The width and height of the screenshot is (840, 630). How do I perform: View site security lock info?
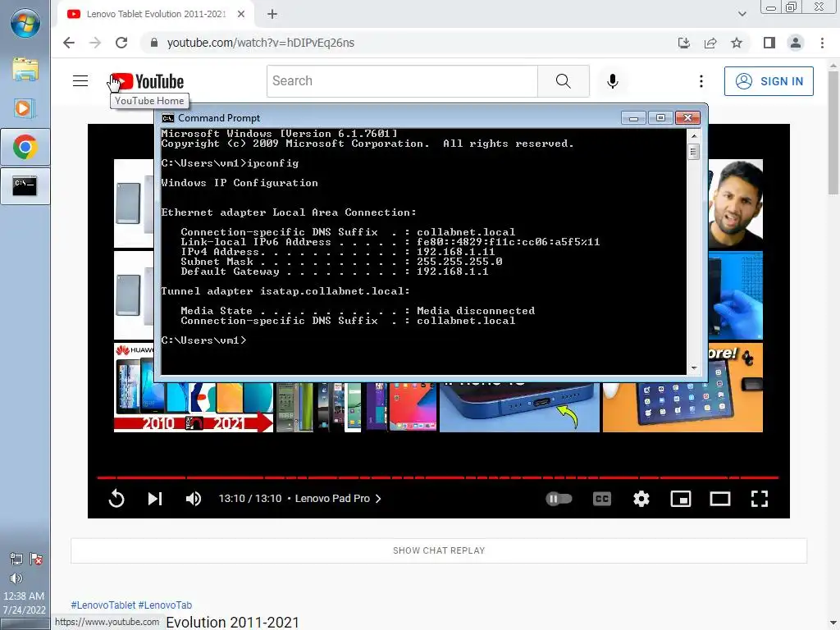(154, 43)
